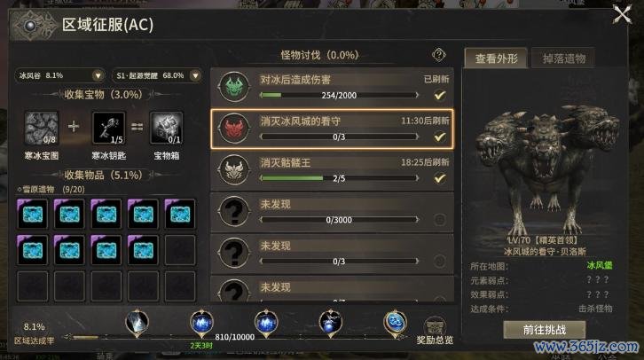
Task: Select the skull king icon for 消灭骷髅王
Action: (234, 169)
